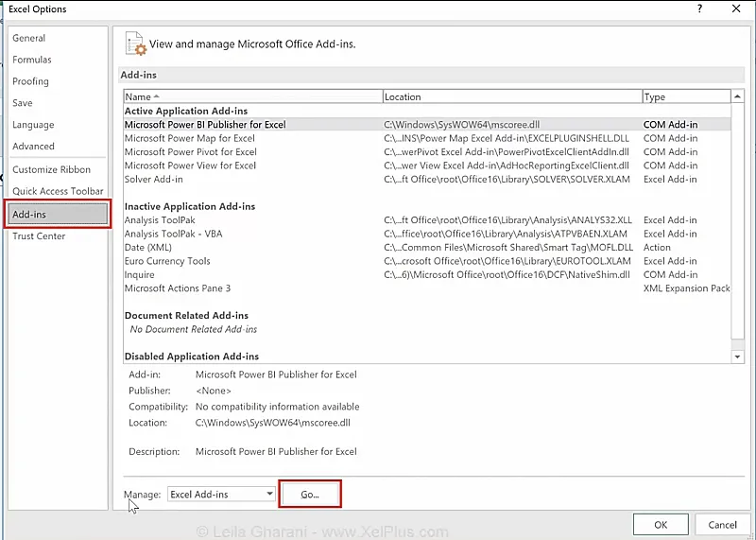This screenshot has width=756, height=540.
Task: Click the Add-ins gear page icon
Action: (x=136, y=44)
